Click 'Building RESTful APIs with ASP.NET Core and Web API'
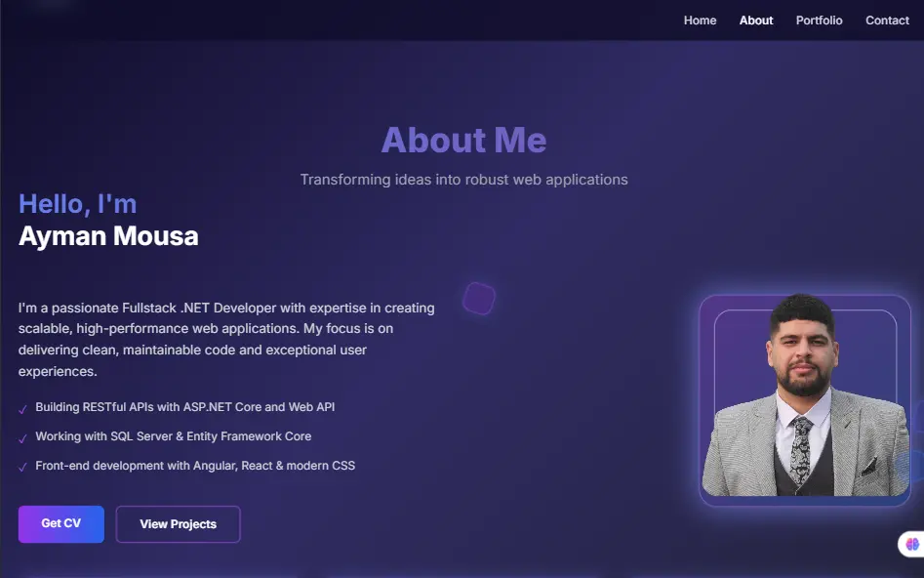924x578 pixels. pyautogui.click(x=185, y=407)
